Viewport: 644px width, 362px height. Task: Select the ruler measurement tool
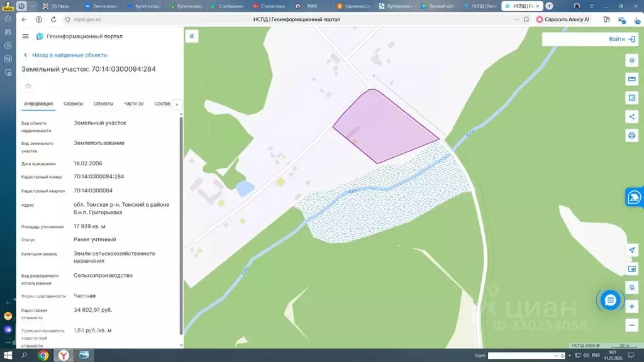pyautogui.click(x=631, y=79)
